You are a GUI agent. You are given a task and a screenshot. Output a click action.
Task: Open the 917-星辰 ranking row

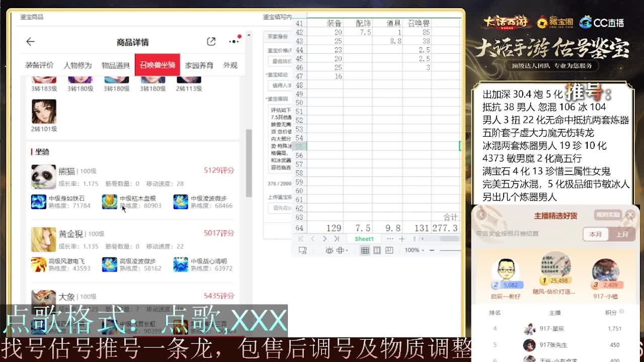point(556,329)
